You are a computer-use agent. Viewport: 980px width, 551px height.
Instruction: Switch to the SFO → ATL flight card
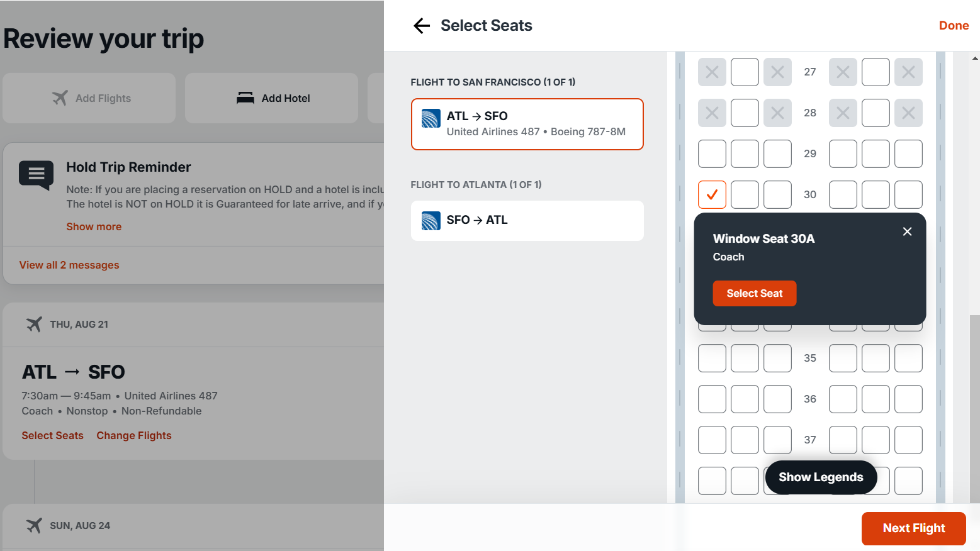527,221
